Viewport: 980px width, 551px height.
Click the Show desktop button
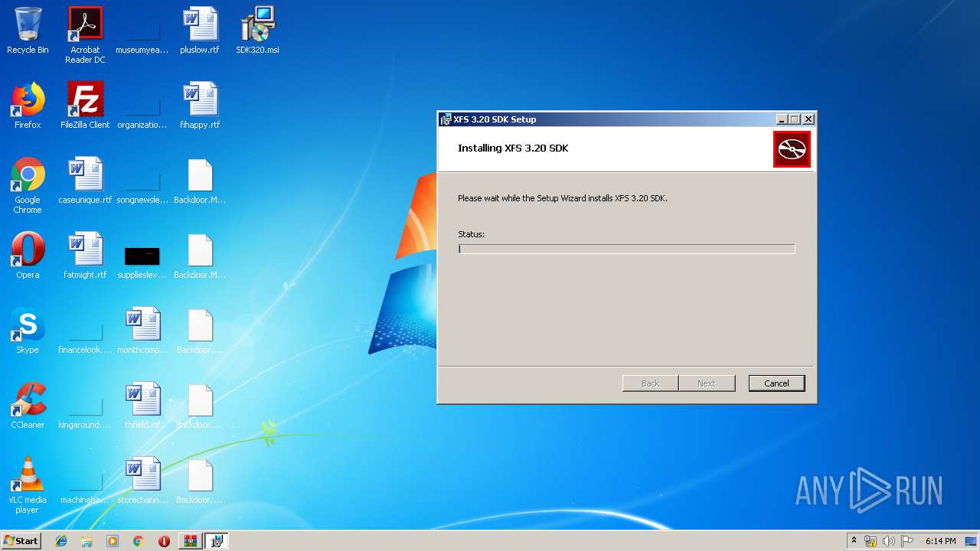972,541
